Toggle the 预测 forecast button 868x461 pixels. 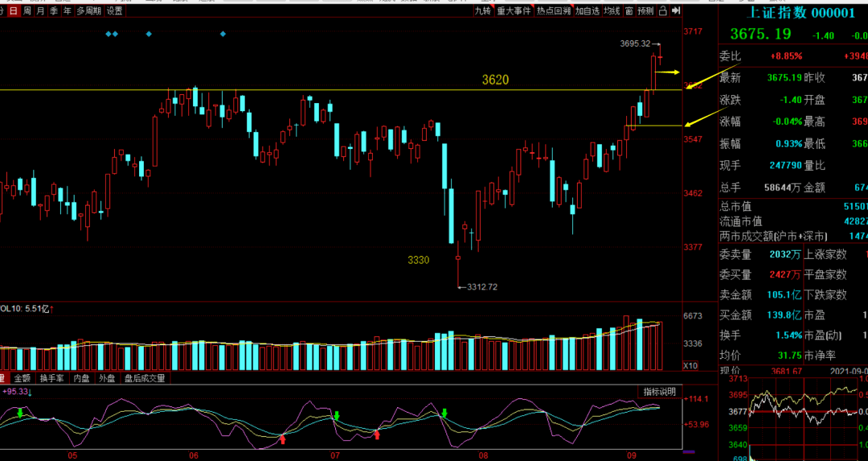click(645, 11)
